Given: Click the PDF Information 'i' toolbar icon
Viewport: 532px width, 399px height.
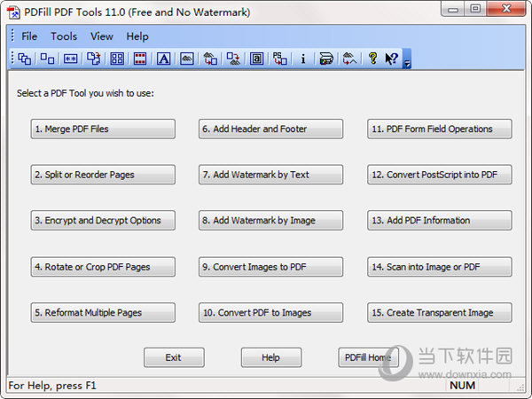Looking at the screenshot, I should tap(303, 59).
